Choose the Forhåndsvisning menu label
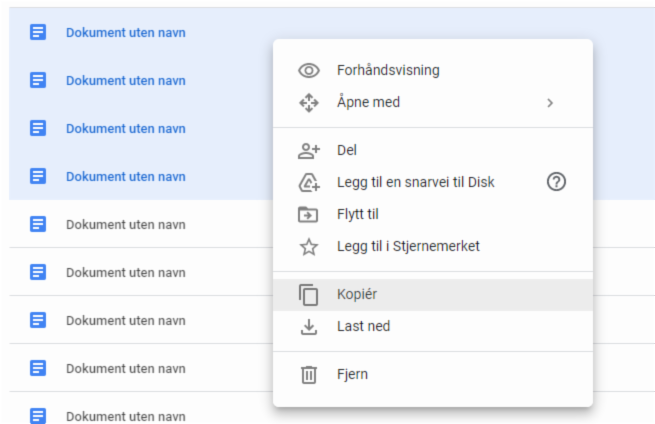655x424 pixels. coord(388,70)
